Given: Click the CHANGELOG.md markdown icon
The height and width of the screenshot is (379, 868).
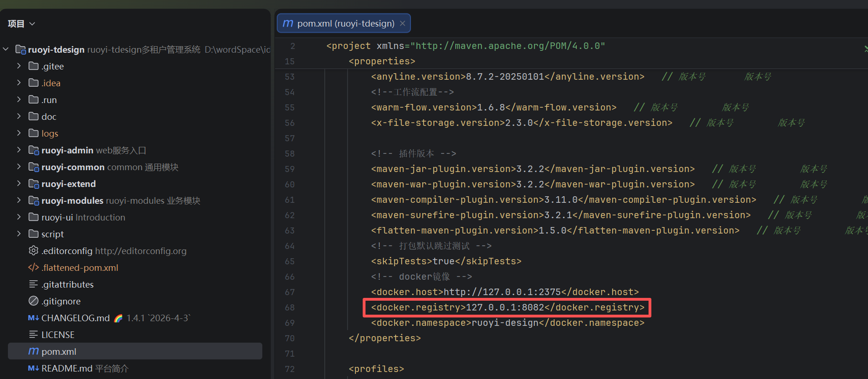Looking at the screenshot, I should pyautogui.click(x=34, y=318).
